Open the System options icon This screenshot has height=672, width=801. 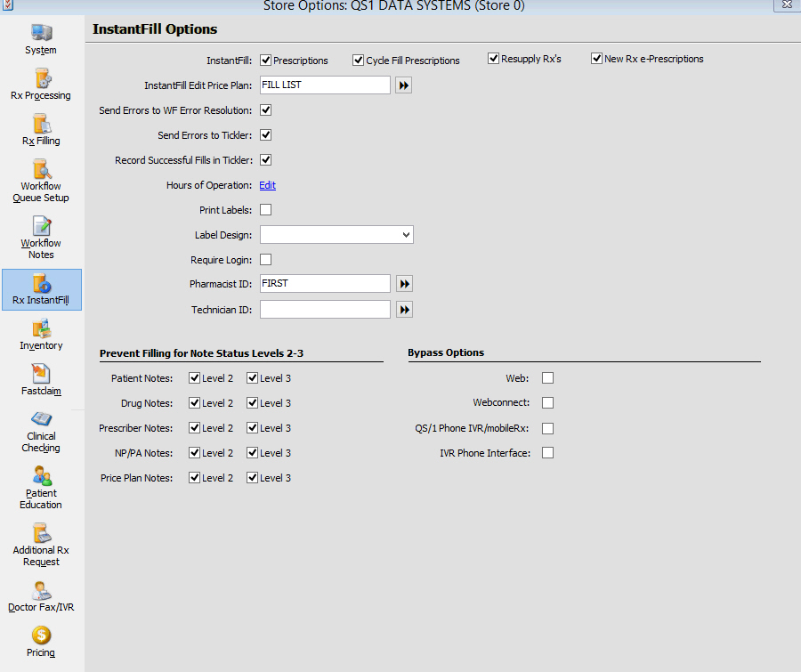tap(41, 33)
